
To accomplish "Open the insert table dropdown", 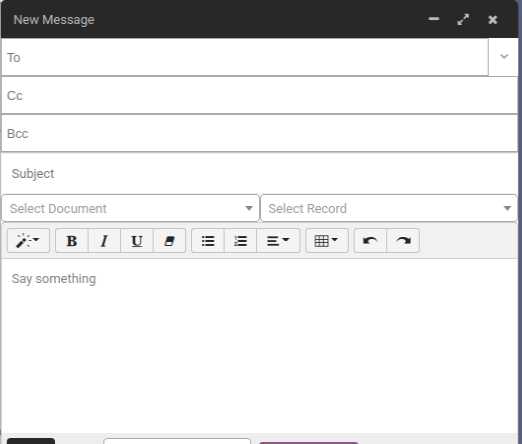I will click(x=327, y=240).
